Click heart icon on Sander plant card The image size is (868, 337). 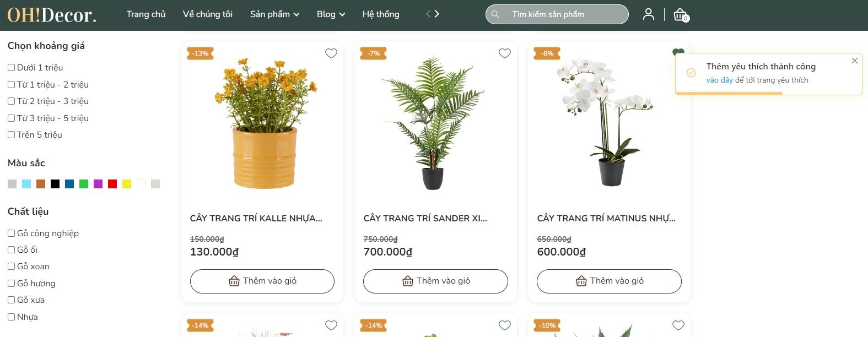(505, 53)
